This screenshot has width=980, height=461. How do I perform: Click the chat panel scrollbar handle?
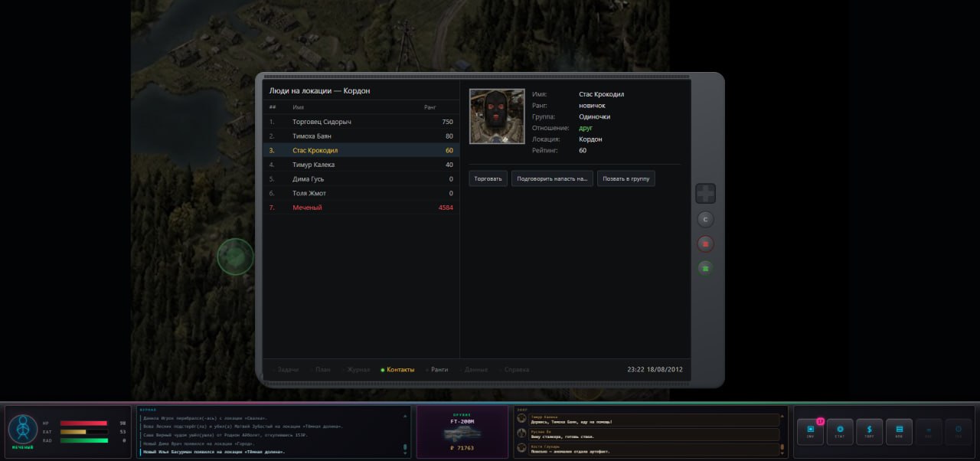782,447
